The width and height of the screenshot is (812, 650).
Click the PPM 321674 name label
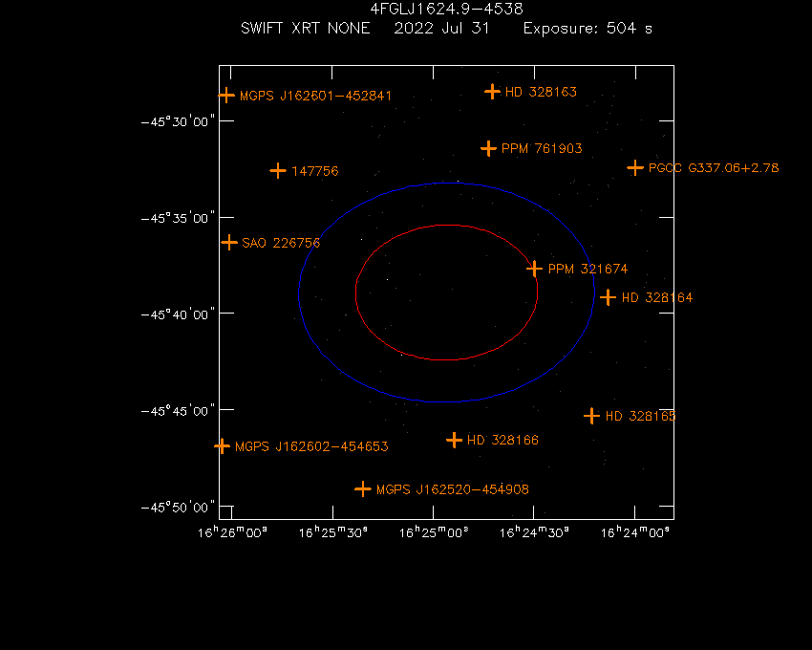(x=588, y=269)
